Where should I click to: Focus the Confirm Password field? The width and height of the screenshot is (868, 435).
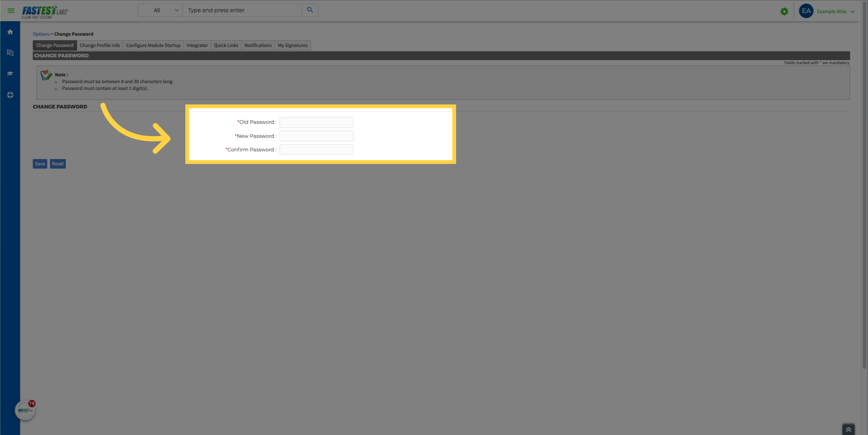(x=316, y=149)
